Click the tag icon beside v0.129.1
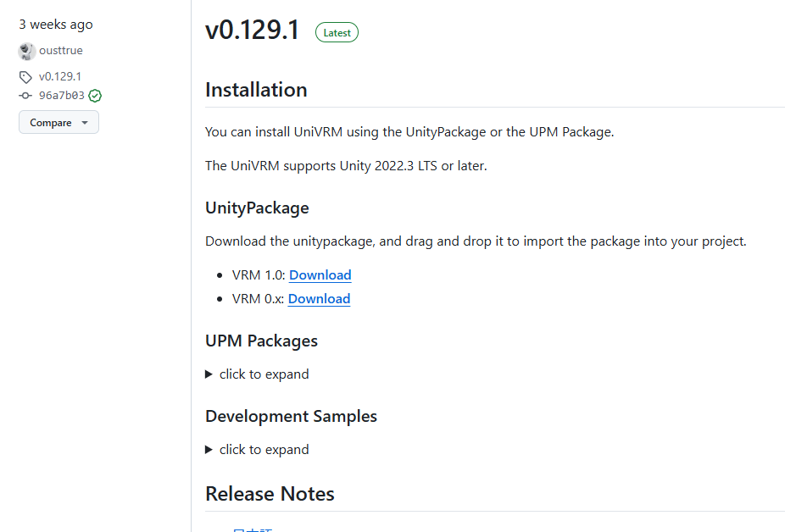The width and height of the screenshot is (785, 532). click(x=25, y=76)
